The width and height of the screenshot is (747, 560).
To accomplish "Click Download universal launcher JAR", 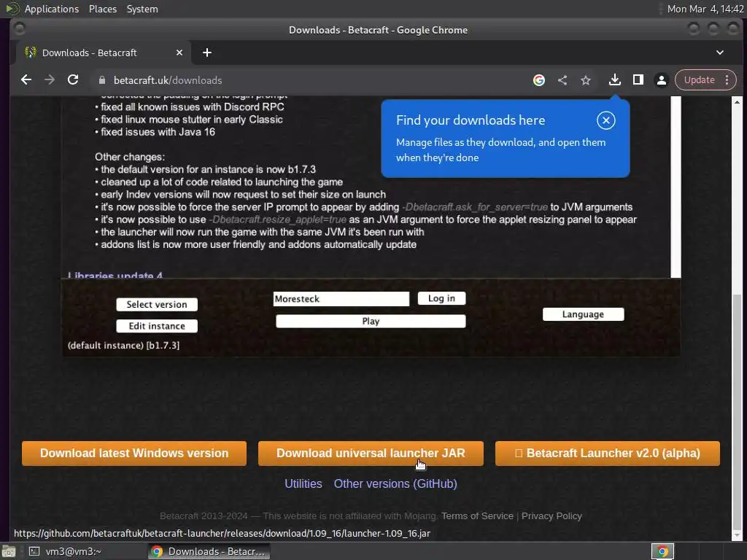I will point(371,454).
